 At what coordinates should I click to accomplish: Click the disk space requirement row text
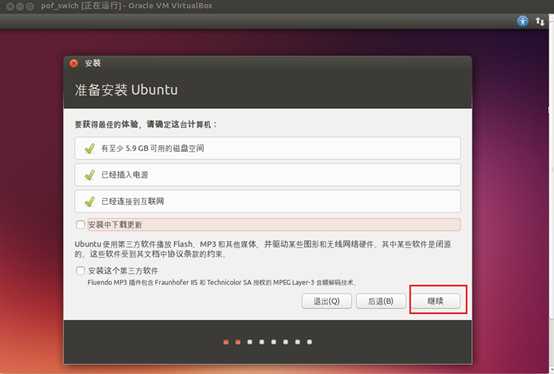(x=153, y=148)
